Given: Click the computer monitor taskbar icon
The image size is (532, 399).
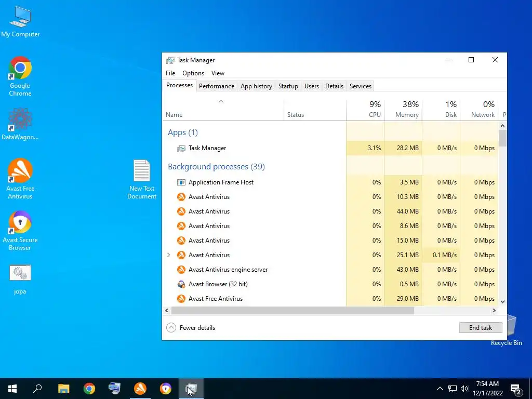Looking at the screenshot, I should pos(114,389).
